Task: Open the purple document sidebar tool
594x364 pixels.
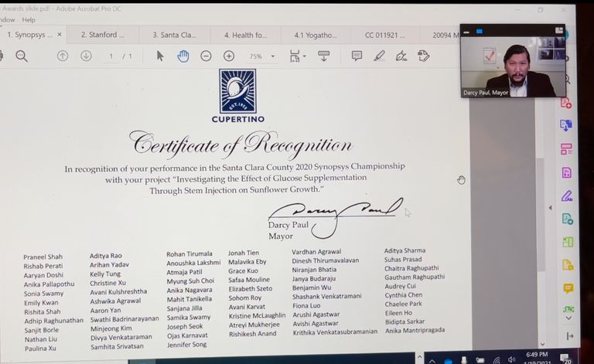Action: pos(567,173)
